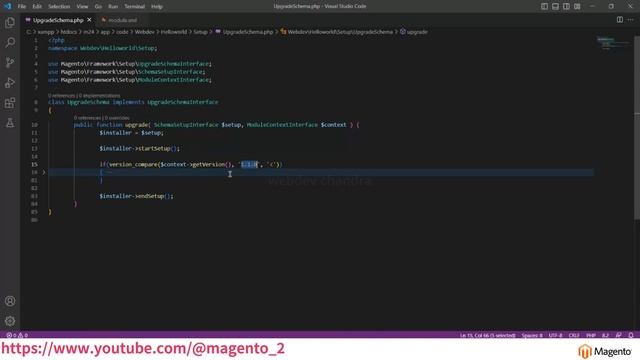
Task: Click the VS Code logo icon
Action: click(7, 6)
